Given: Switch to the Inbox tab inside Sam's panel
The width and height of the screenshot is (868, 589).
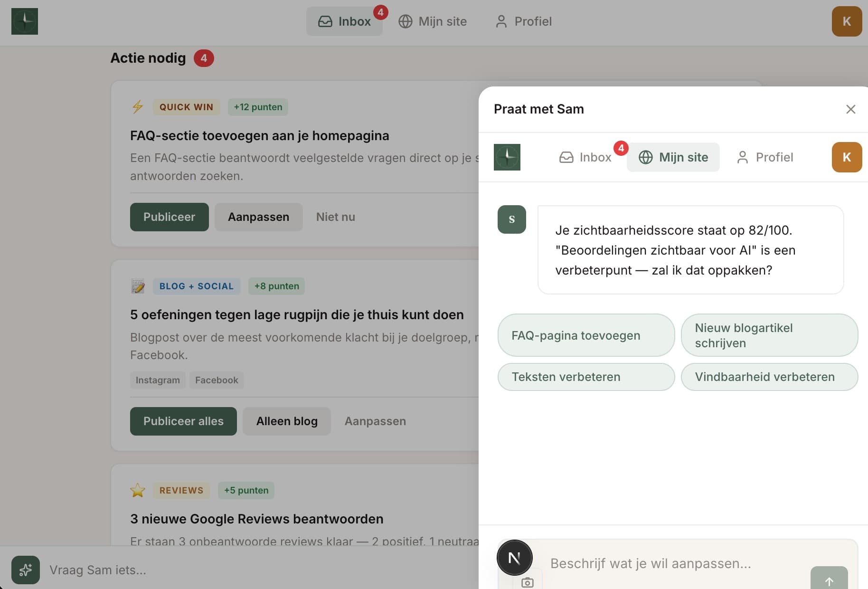Looking at the screenshot, I should [x=585, y=157].
